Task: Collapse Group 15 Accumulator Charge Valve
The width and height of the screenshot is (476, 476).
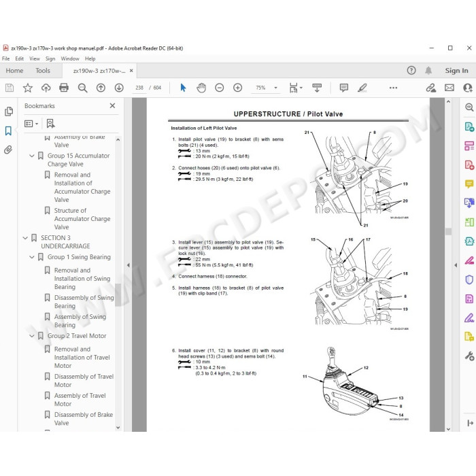Action: [31, 156]
